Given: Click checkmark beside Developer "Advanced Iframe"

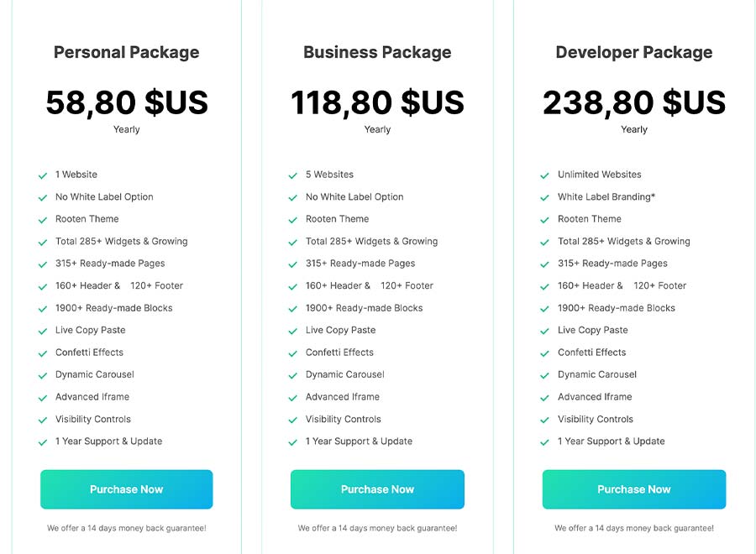Looking at the screenshot, I should tap(545, 398).
